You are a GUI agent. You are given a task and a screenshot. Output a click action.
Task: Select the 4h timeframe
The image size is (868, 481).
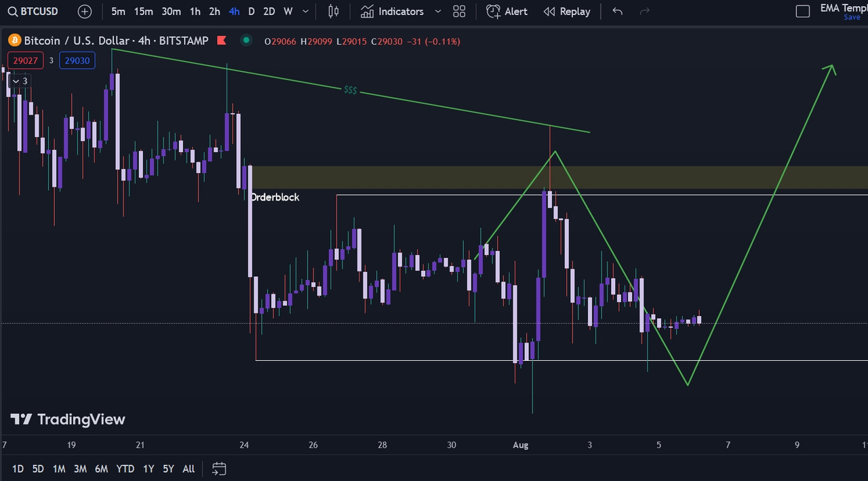[234, 12]
